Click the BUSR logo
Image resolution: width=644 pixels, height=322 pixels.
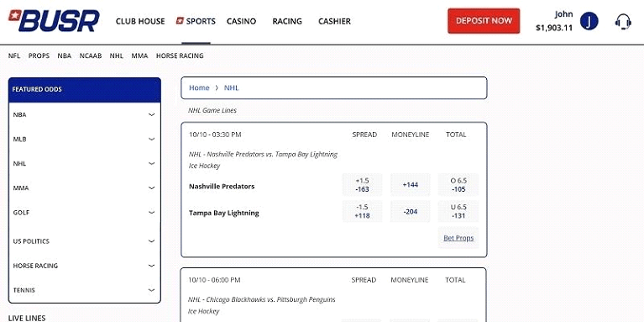(x=54, y=20)
